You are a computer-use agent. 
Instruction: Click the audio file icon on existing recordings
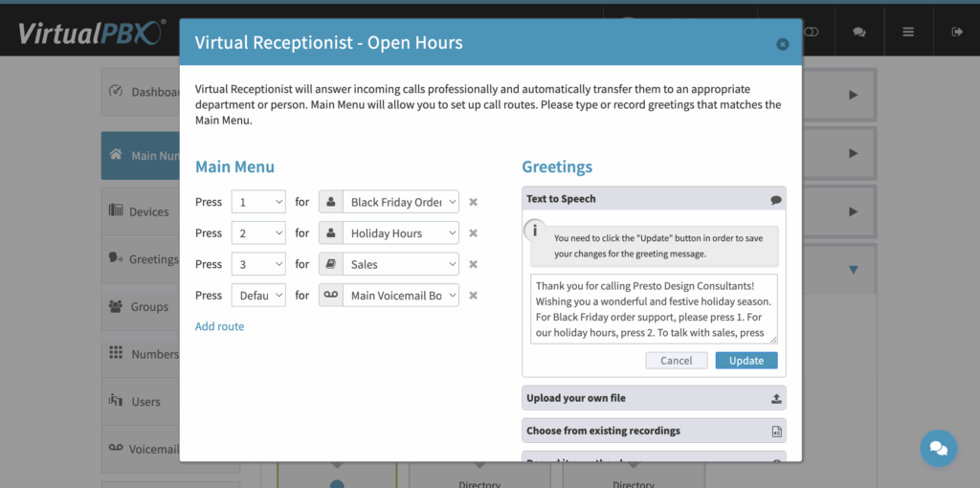coord(776,432)
